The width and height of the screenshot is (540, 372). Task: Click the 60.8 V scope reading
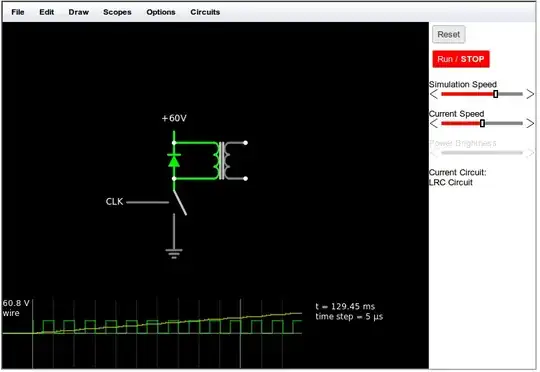(x=16, y=303)
